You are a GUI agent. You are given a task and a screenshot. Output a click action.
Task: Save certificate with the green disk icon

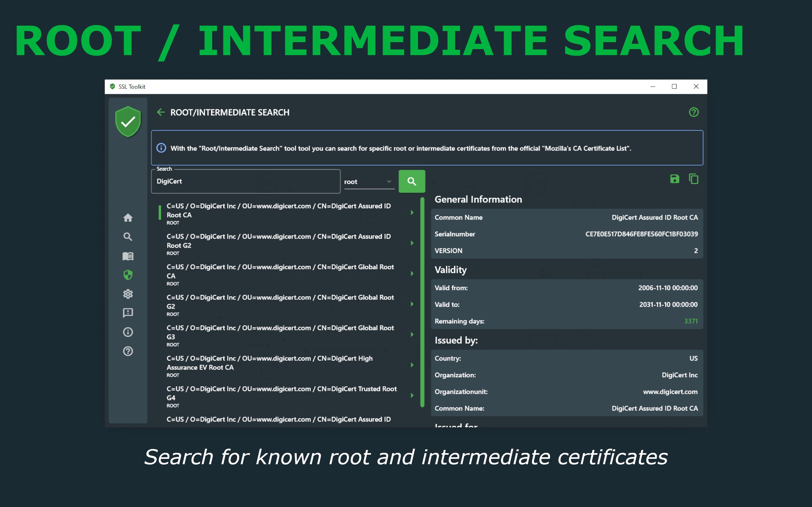pyautogui.click(x=674, y=179)
